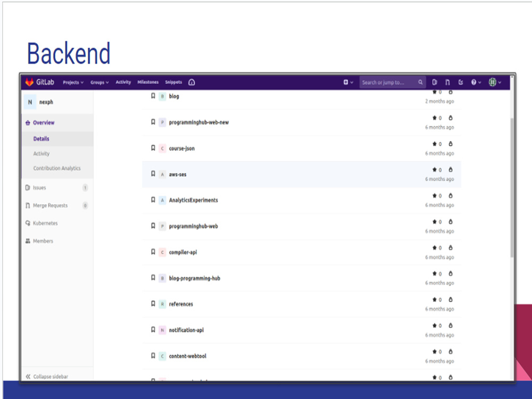Open the blog-programming-hub project
This screenshot has height=399, width=532.
click(x=194, y=278)
